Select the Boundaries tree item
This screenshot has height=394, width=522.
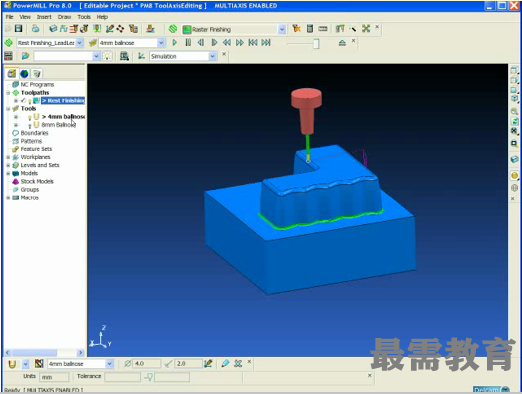click(34, 133)
